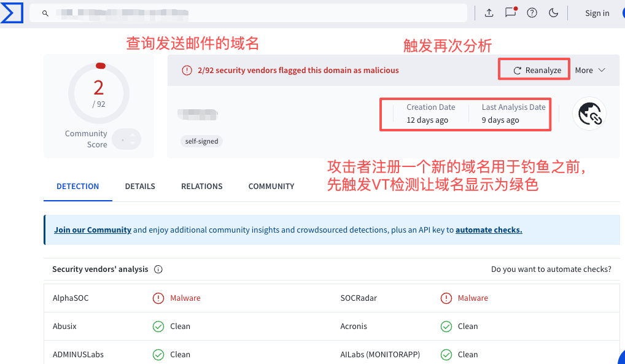The image size is (625, 364).
Task: Follow the Join our Community link
Action: [x=93, y=230]
